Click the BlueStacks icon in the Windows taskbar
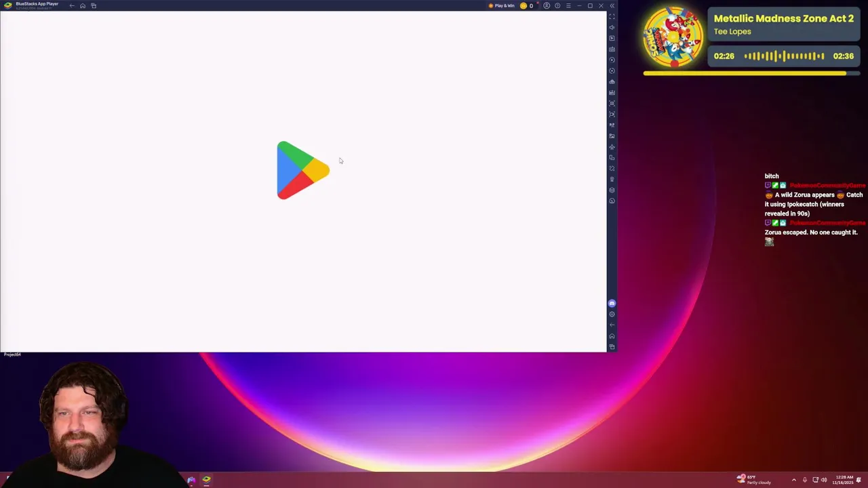This screenshot has width=868, height=488. click(206, 480)
